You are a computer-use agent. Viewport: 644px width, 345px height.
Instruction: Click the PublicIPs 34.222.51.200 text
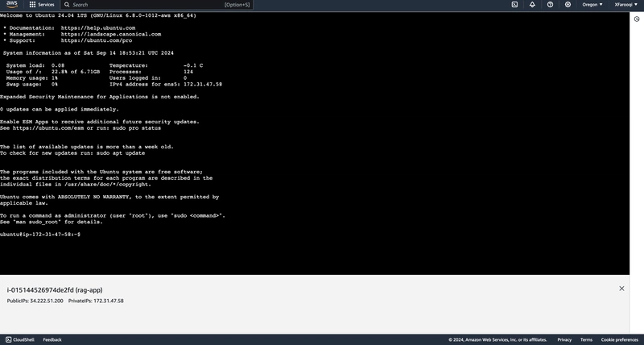(35, 301)
